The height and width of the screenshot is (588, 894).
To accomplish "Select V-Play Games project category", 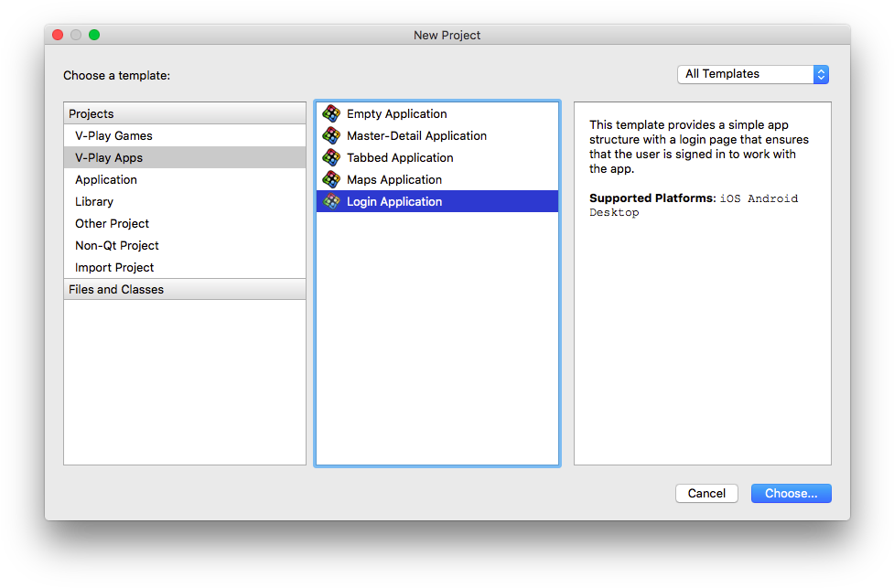I will 113,136.
